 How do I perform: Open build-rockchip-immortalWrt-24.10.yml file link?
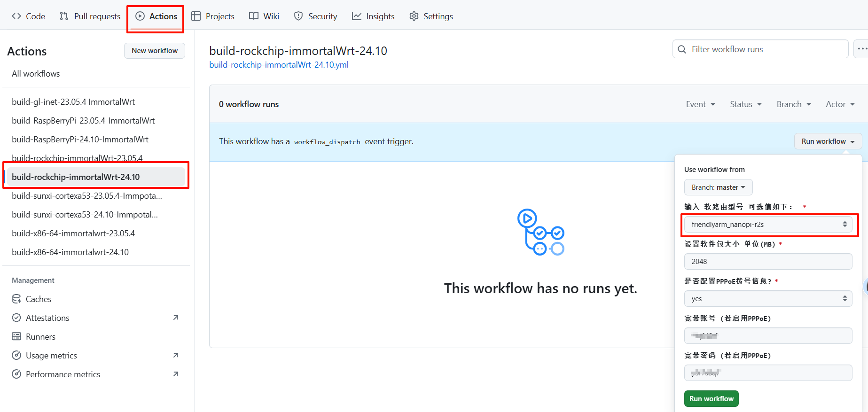tap(279, 65)
